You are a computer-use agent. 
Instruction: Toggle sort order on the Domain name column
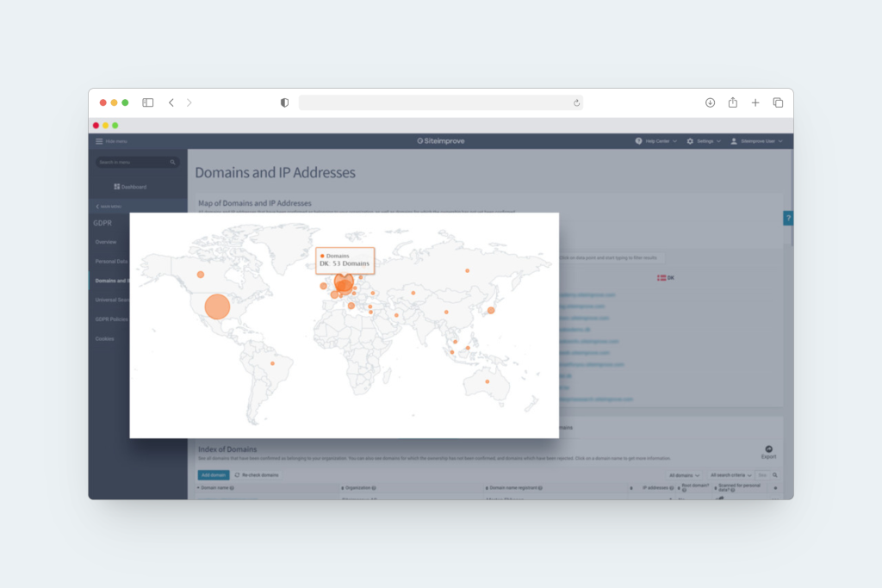pos(199,487)
